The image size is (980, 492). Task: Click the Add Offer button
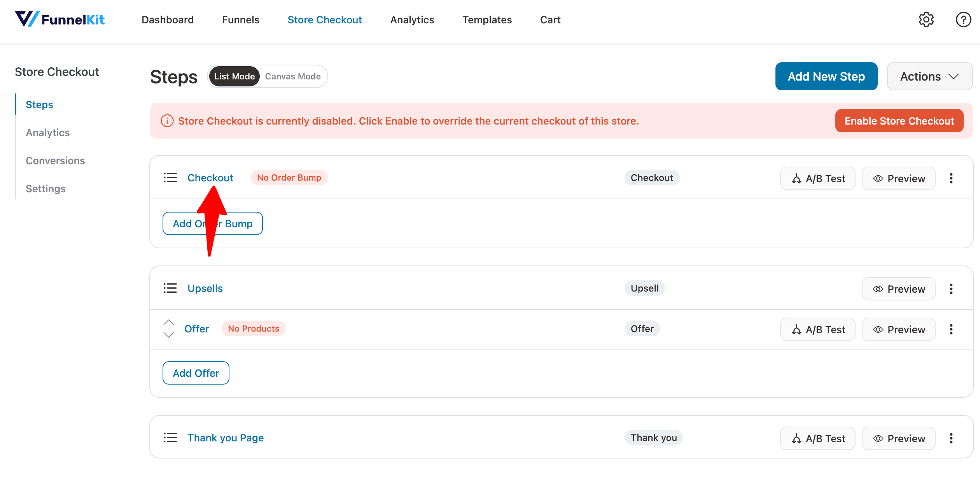pos(196,373)
